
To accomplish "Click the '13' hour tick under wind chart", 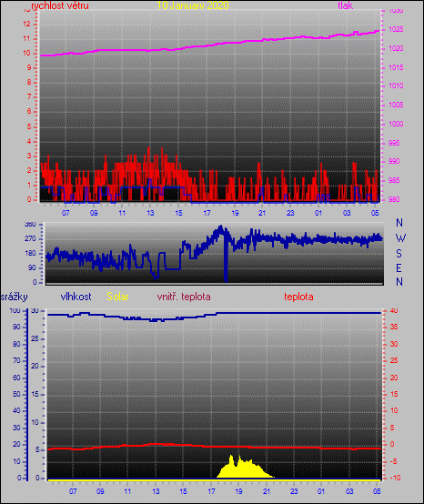I will 150,213.
